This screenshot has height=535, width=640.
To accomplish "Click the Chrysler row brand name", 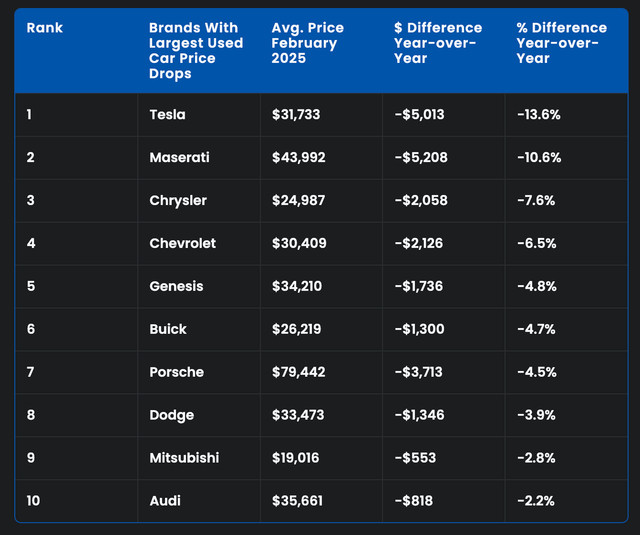I will click(178, 201).
